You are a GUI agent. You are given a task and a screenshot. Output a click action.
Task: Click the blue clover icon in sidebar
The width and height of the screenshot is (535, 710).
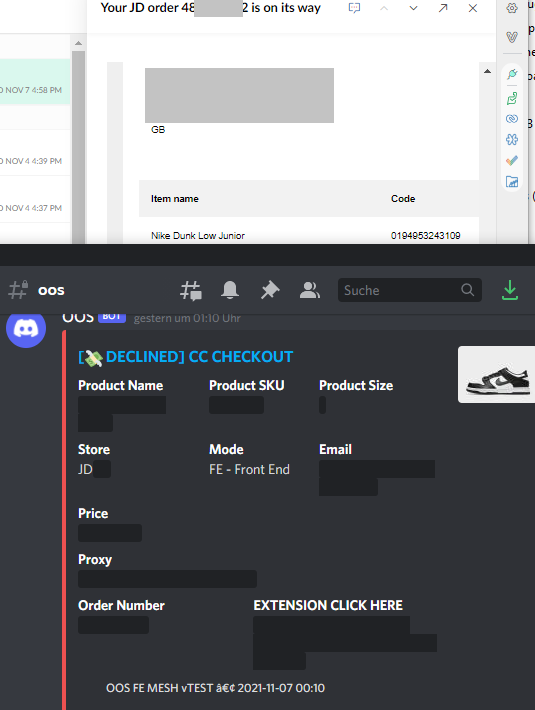pyautogui.click(x=512, y=139)
